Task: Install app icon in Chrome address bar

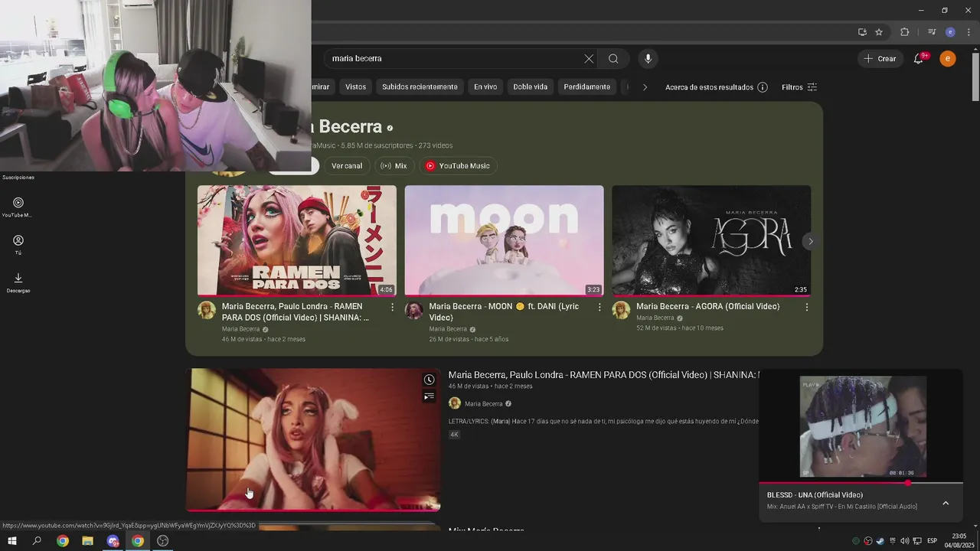Action: (x=862, y=32)
